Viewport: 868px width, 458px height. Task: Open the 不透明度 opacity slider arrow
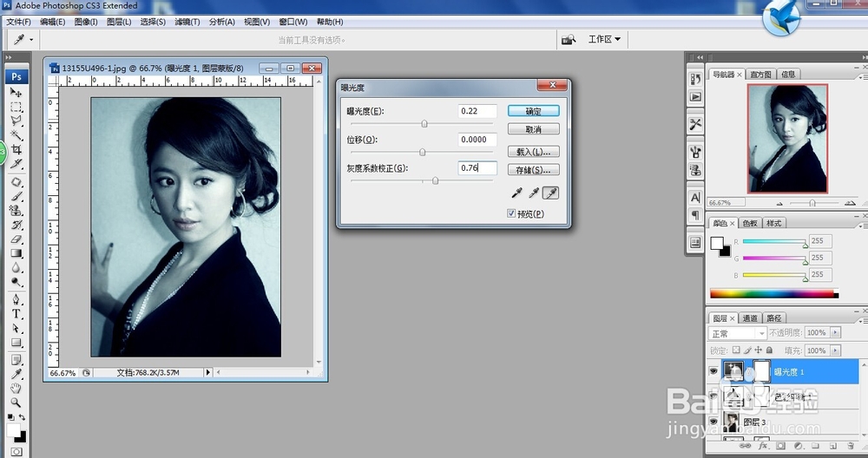(835, 332)
